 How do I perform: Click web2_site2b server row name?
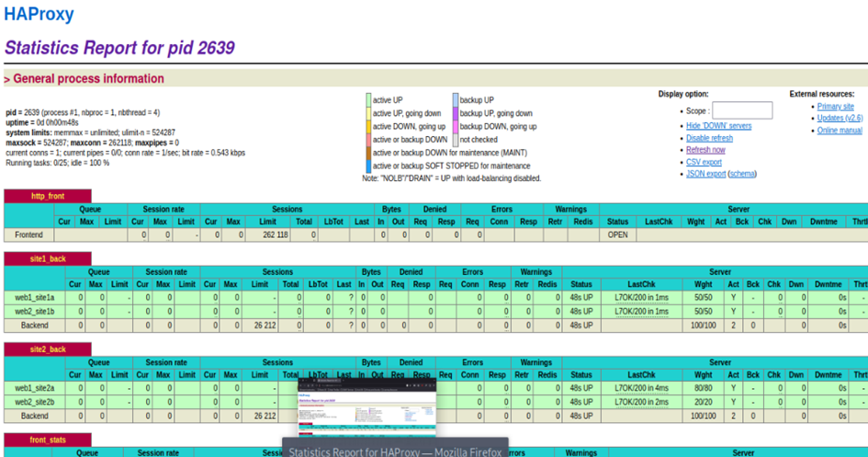click(x=34, y=402)
